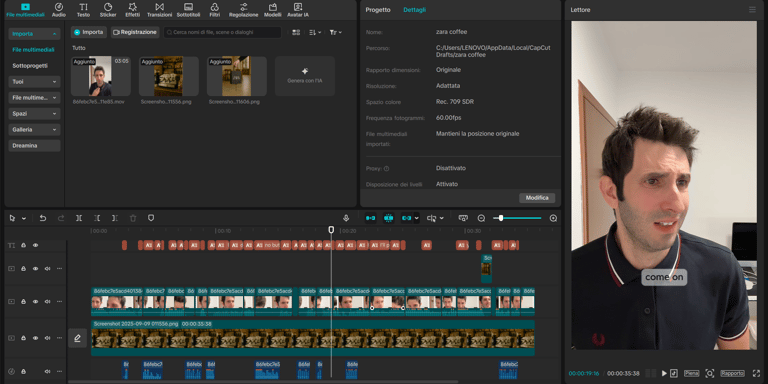
Task: Click the Modifica button
Action: [x=537, y=198]
